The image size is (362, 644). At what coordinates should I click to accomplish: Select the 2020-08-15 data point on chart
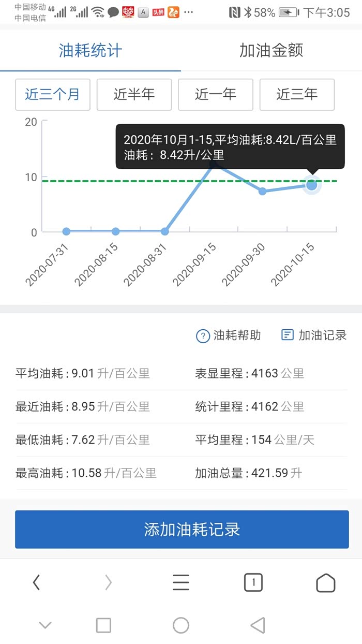click(116, 231)
